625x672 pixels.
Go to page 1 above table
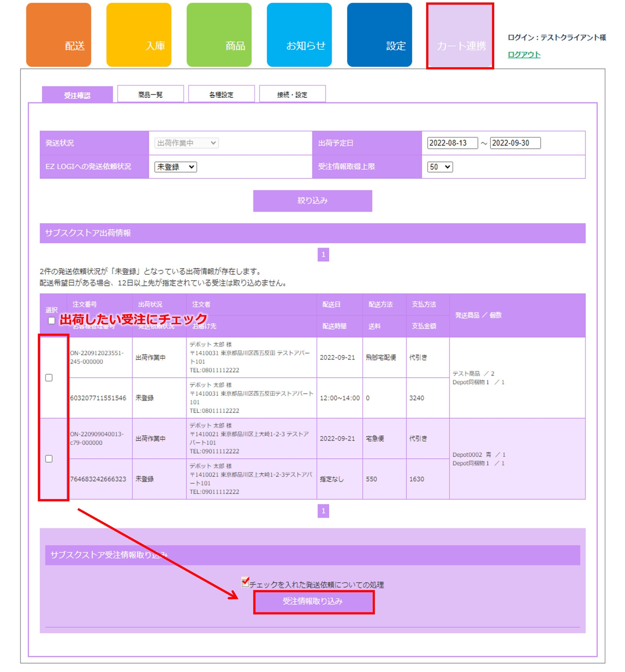[323, 255]
